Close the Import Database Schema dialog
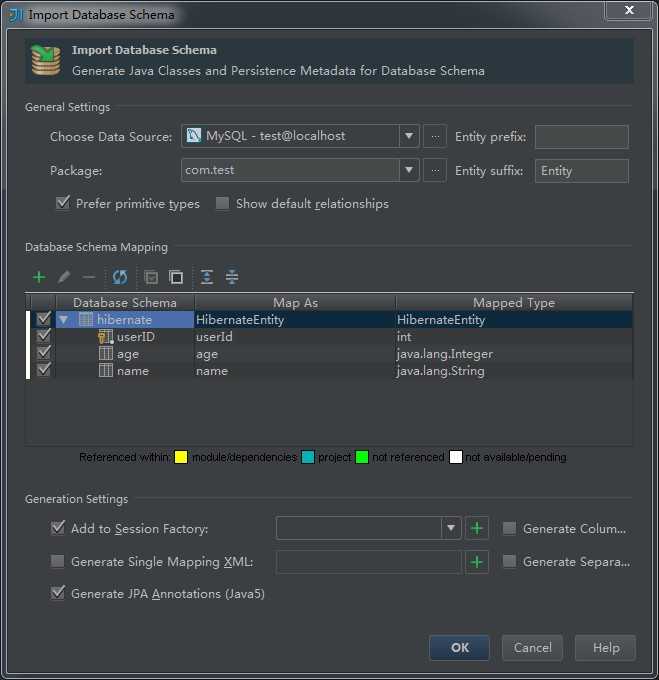The image size is (659, 680). coord(629,10)
